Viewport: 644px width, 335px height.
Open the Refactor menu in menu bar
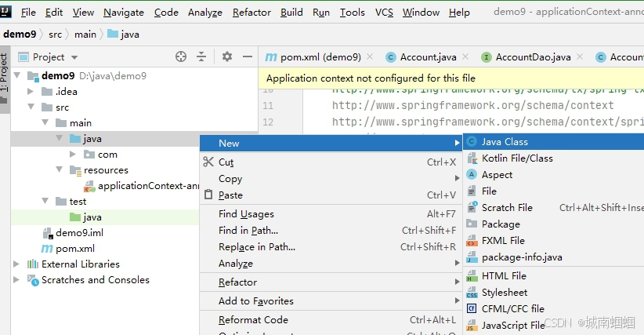click(251, 13)
